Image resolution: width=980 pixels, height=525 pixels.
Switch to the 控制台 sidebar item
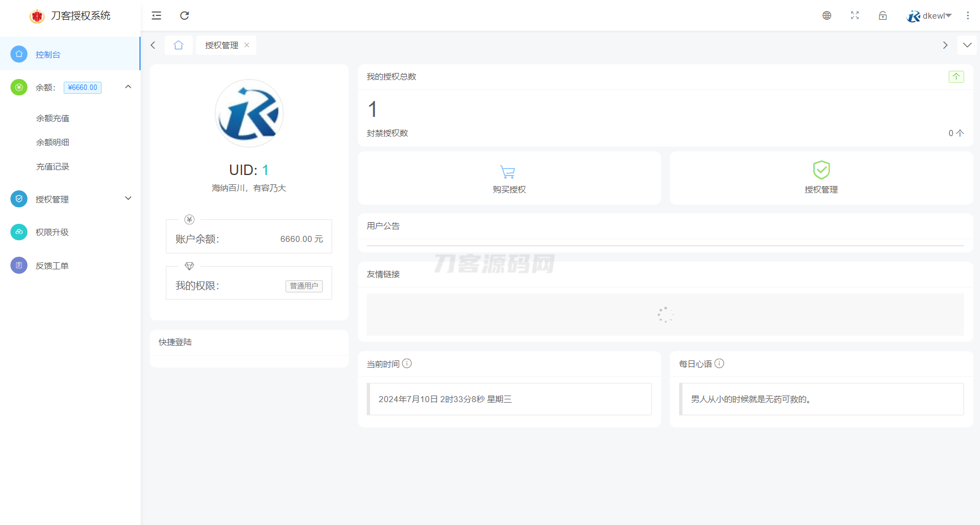(x=48, y=54)
